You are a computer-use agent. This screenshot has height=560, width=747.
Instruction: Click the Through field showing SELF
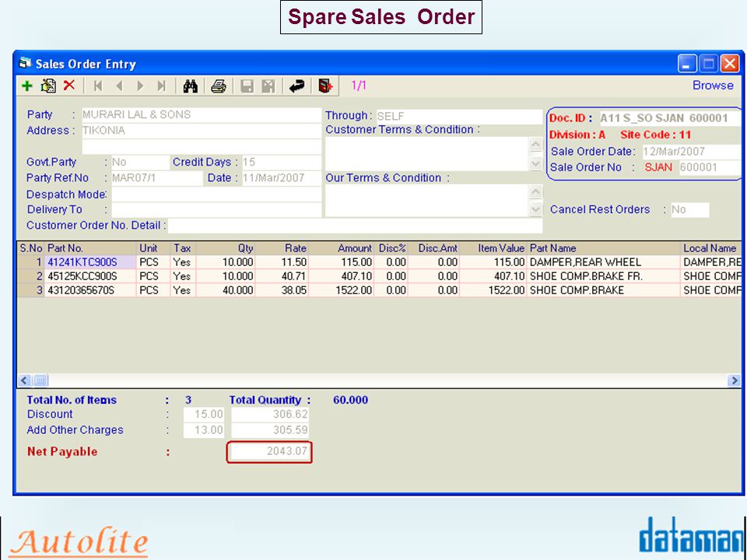[x=459, y=116]
